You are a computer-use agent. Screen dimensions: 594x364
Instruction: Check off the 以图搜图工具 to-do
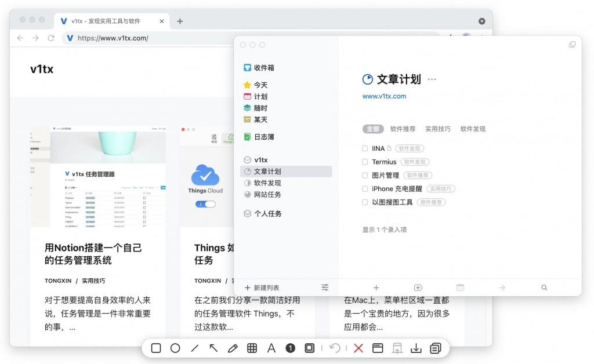[365, 202]
